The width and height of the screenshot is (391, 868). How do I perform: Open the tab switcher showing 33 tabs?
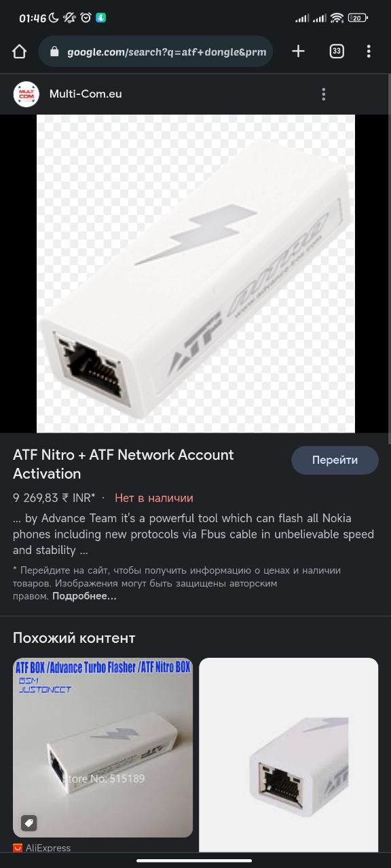coord(337,52)
